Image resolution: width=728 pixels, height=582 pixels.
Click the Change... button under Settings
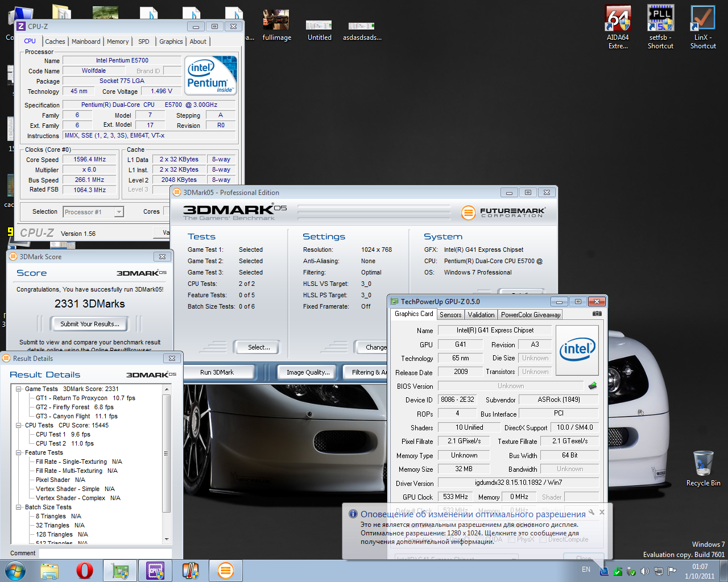pyautogui.click(x=371, y=347)
